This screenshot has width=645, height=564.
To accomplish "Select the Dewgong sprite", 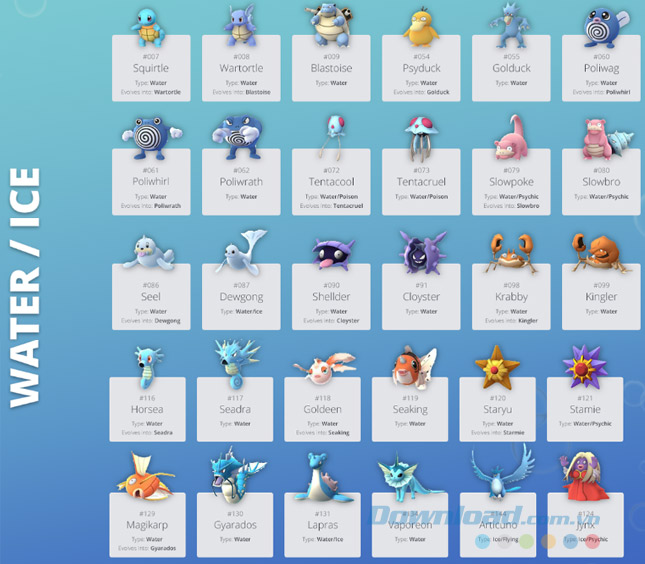I will [242, 252].
